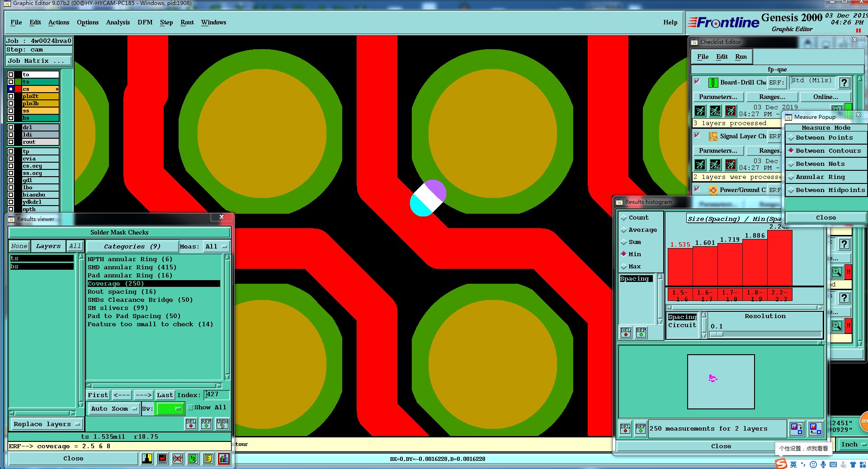Viewport: 868px width, 469px height.
Task: Click DEL icon beside measurements status in histogram
Action: tap(625, 428)
